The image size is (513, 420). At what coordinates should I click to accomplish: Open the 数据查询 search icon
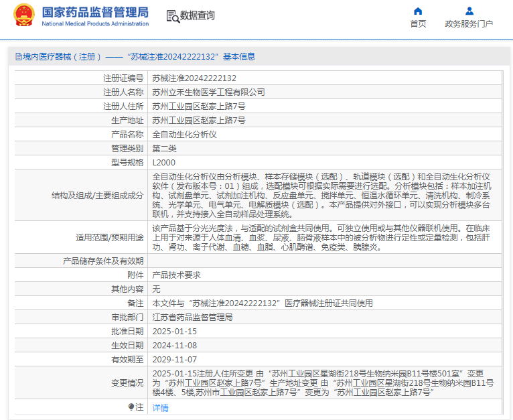pyautogui.click(x=173, y=16)
